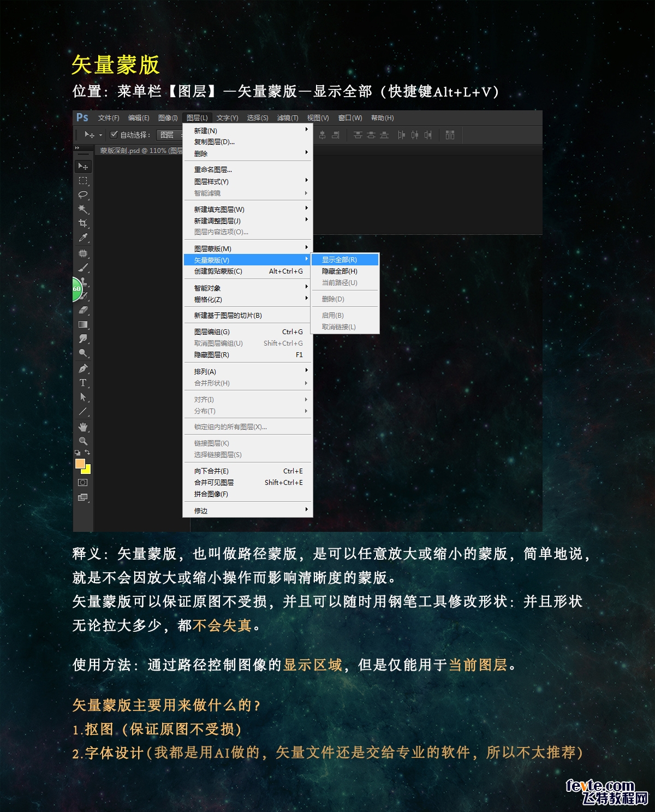Viewport: 655px width, 812px height.
Task: Select the Rectangular Marquee tool
Action: pyautogui.click(x=83, y=181)
